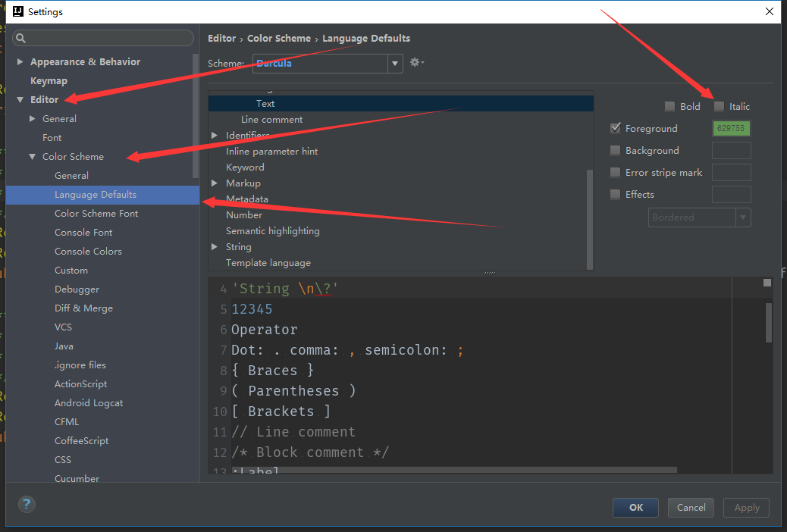Image resolution: width=787 pixels, height=532 pixels.
Task: Expand the Identifiers attribute group
Action: [x=215, y=136]
